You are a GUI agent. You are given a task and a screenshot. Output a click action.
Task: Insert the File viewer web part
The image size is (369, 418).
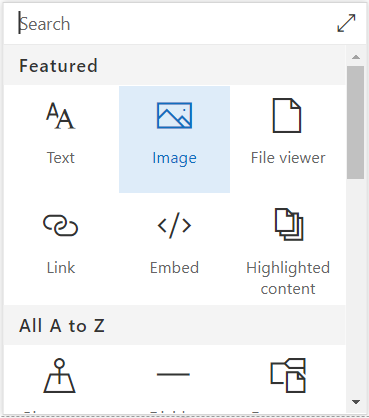pyautogui.click(x=288, y=139)
